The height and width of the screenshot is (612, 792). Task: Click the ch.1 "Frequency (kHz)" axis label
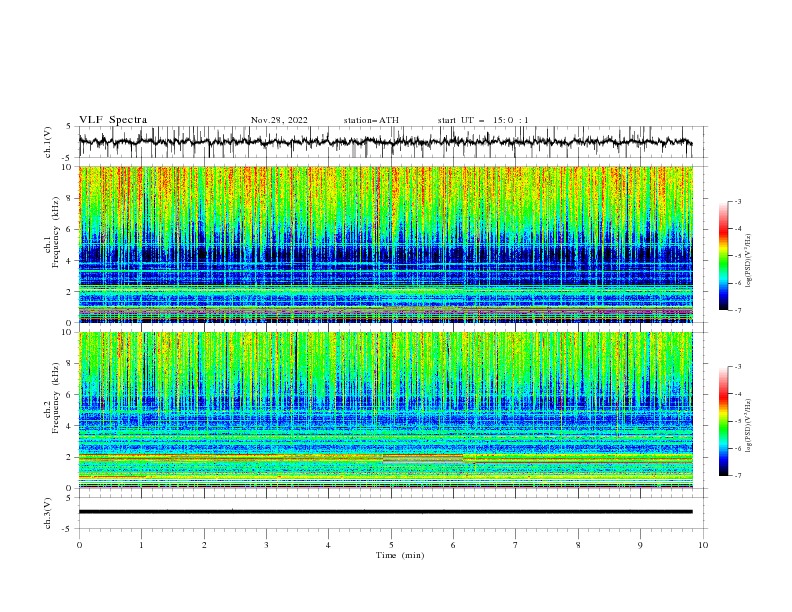(56, 232)
